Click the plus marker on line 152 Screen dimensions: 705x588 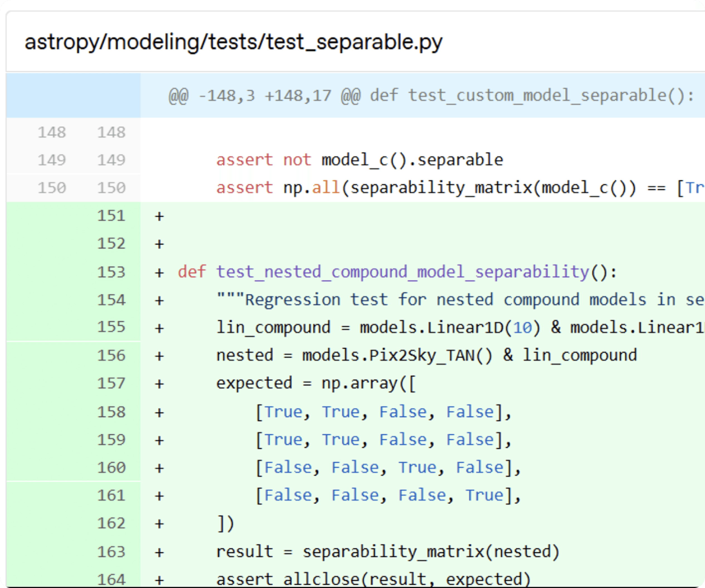point(159,244)
